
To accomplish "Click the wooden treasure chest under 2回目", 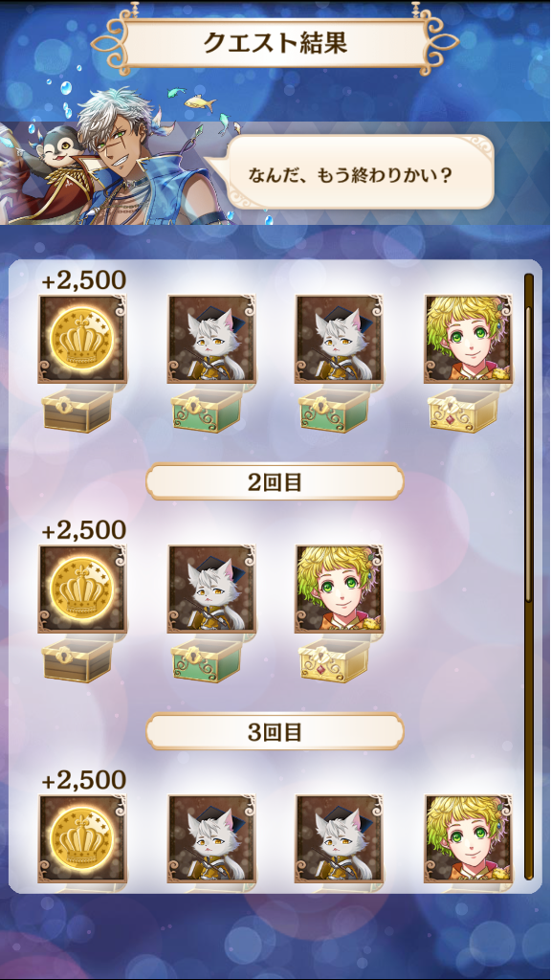I will pyautogui.click(x=78, y=659).
